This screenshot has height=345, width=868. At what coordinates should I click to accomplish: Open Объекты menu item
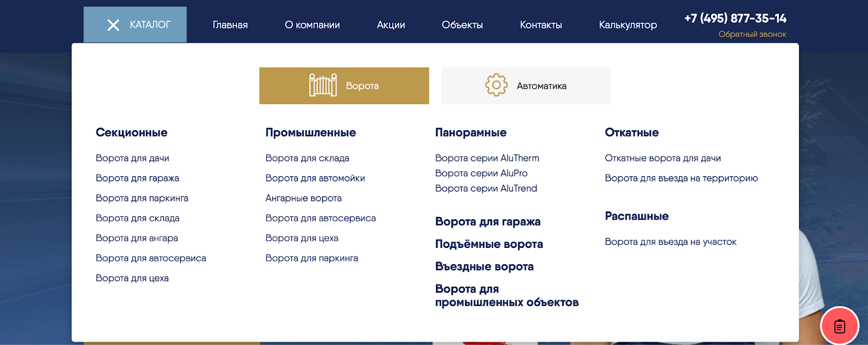coord(462,25)
